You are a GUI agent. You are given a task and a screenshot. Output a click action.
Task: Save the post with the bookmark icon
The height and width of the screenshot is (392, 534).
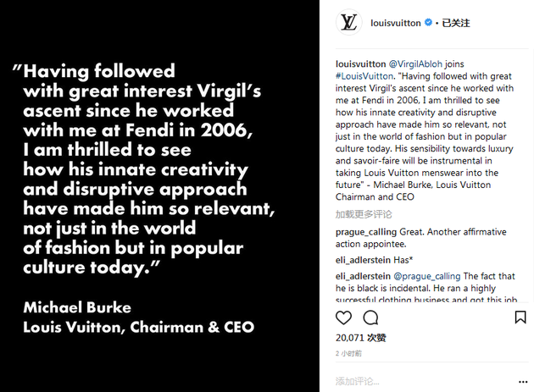(x=520, y=317)
